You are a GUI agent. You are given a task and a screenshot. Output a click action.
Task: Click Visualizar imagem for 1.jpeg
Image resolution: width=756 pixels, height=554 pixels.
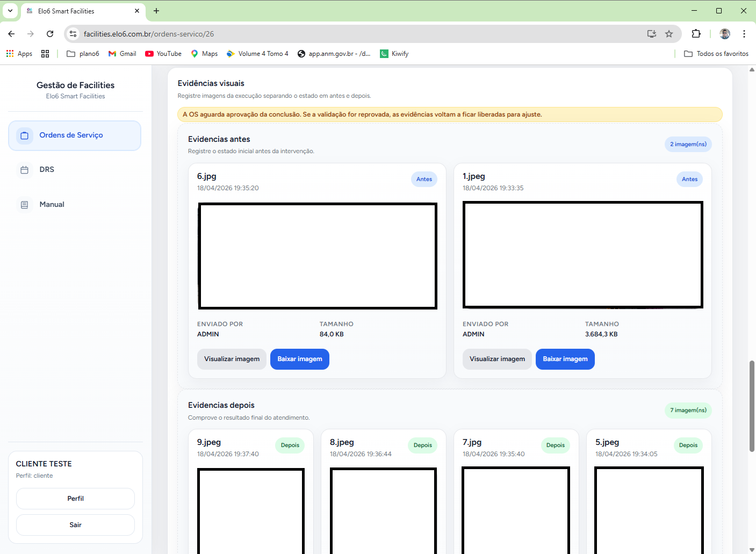point(497,359)
